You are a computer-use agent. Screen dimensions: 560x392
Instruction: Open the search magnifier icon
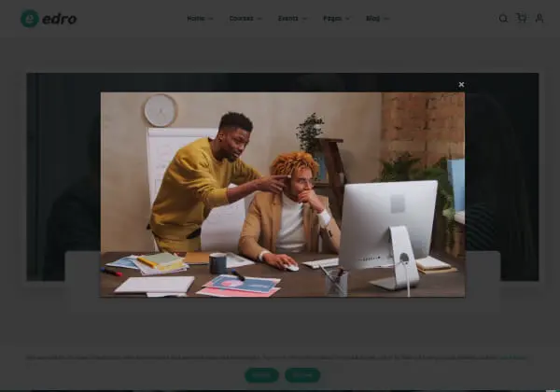(503, 19)
